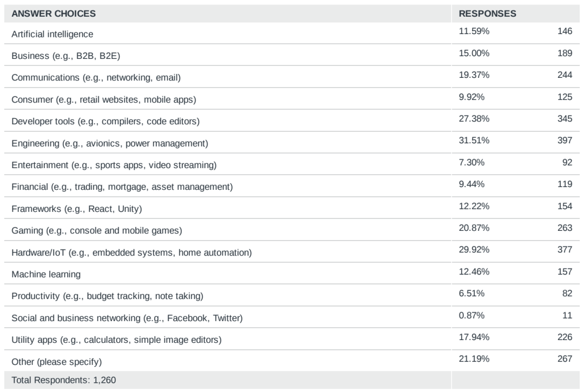584x392 pixels.
Task: Select the Communications answer choice text
Action: [96, 77]
